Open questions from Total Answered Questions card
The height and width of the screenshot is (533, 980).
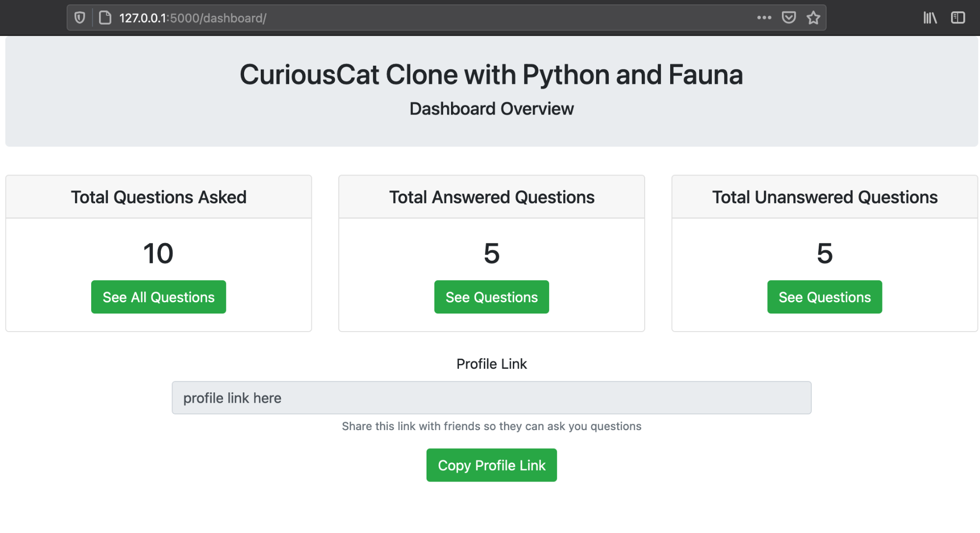(491, 296)
